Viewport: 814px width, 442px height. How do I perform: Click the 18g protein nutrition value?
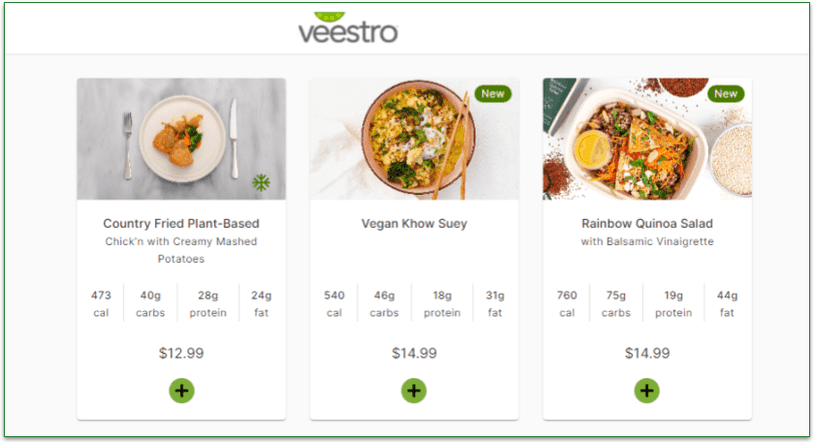442,304
